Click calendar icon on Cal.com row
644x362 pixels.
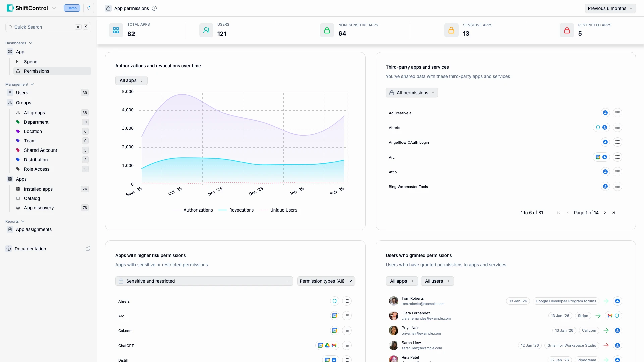click(334, 330)
